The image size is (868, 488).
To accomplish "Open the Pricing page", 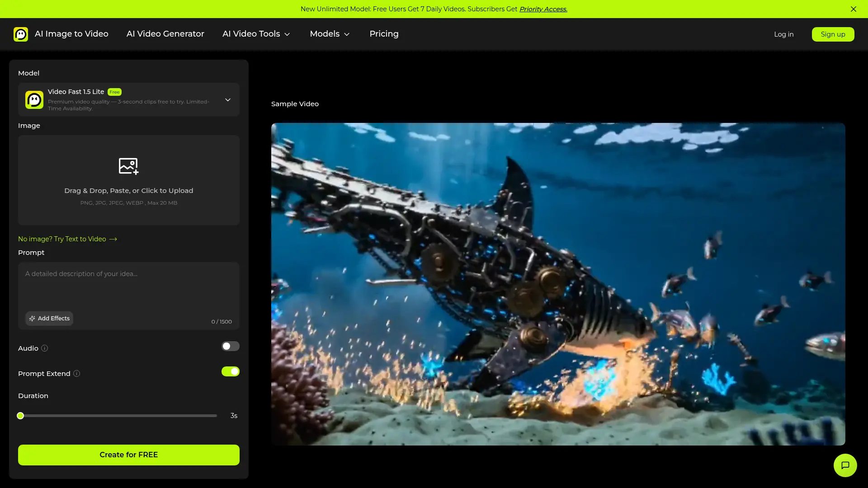I will (384, 34).
